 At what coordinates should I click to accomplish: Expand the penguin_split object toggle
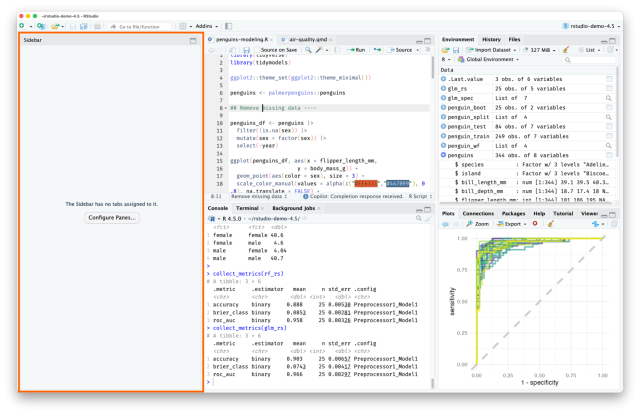tap(443, 117)
